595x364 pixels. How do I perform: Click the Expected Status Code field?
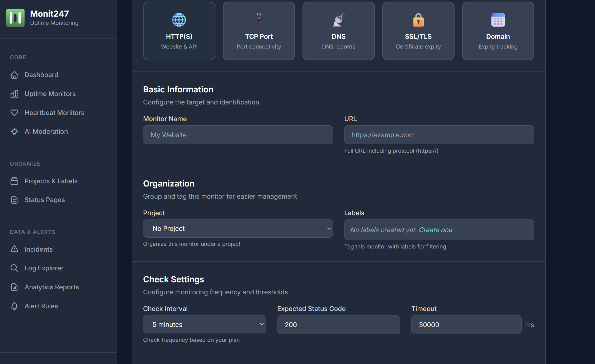[x=338, y=325]
